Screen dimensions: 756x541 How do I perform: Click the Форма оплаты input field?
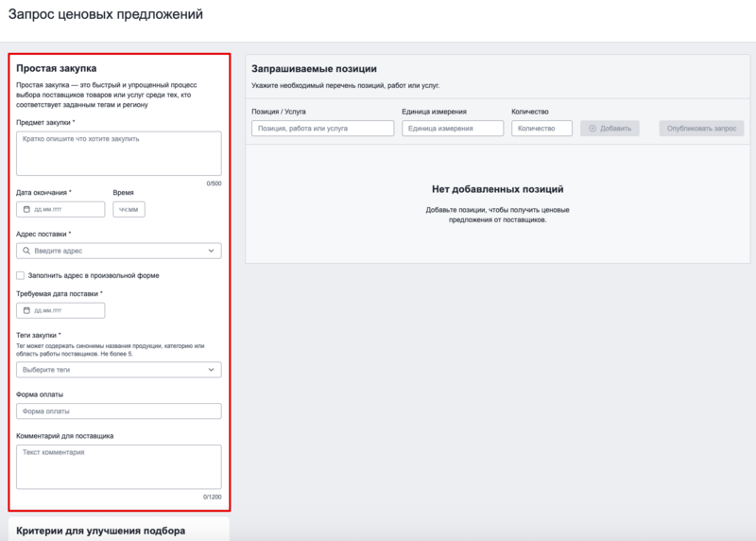118,411
